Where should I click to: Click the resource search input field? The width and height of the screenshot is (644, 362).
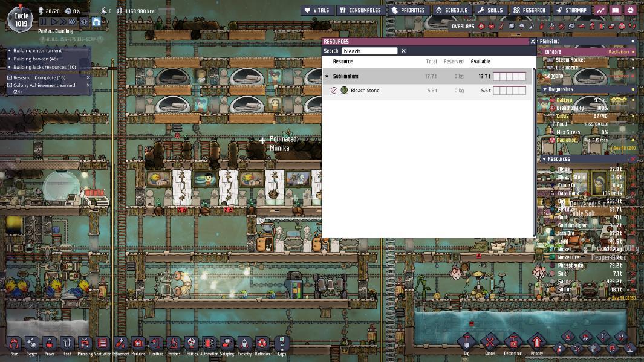(x=369, y=51)
